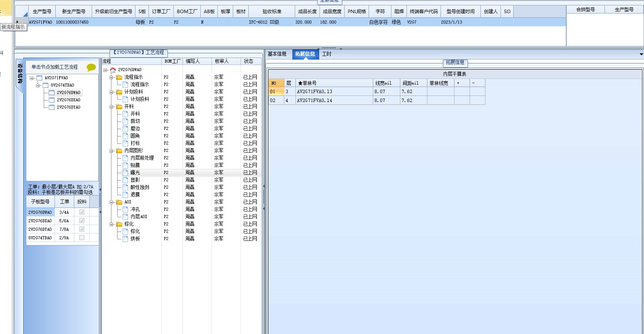Screen dimensions: 644x334
Task: Click the + column header in 内层干膜表
Action: (x=462, y=83)
